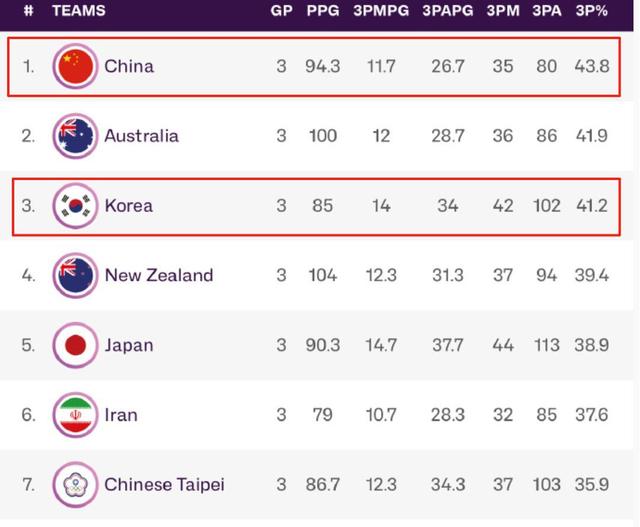Image resolution: width=640 pixels, height=527 pixels.
Task: Click the TEAMS column header
Action: (x=79, y=11)
